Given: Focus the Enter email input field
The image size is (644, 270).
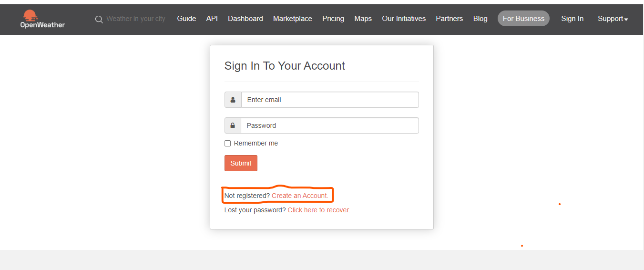Looking at the screenshot, I should point(330,100).
